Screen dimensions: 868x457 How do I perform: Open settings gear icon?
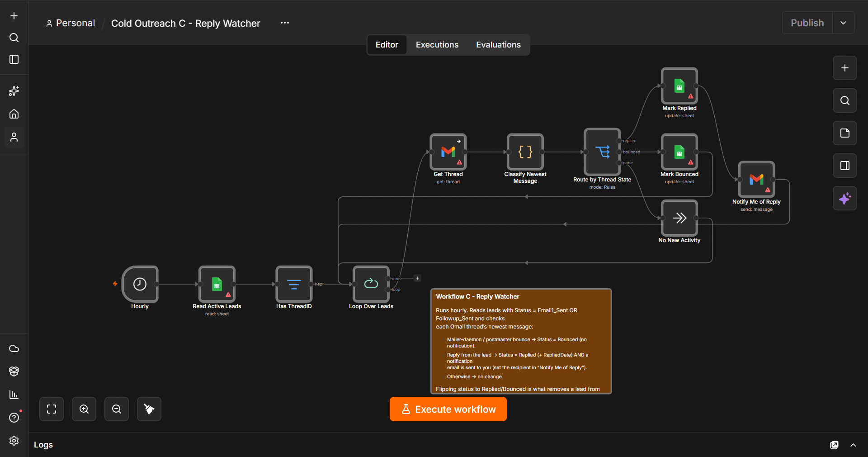14,441
